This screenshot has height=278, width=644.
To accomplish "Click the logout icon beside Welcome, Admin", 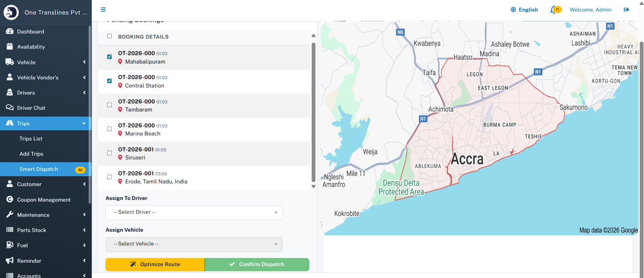I will pyautogui.click(x=626, y=9).
